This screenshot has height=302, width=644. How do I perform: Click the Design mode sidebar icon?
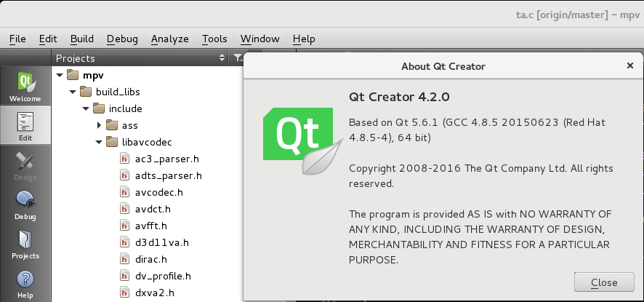pos(25,164)
